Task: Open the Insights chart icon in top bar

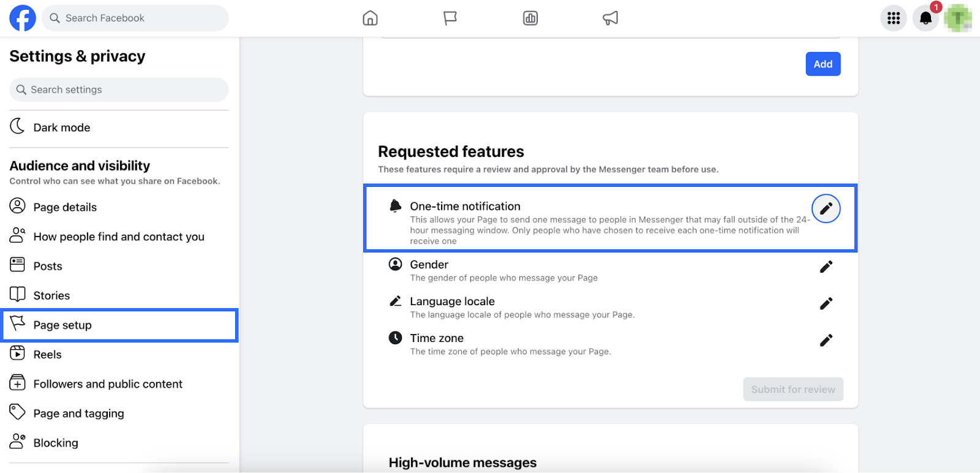Action: pyautogui.click(x=530, y=18)
